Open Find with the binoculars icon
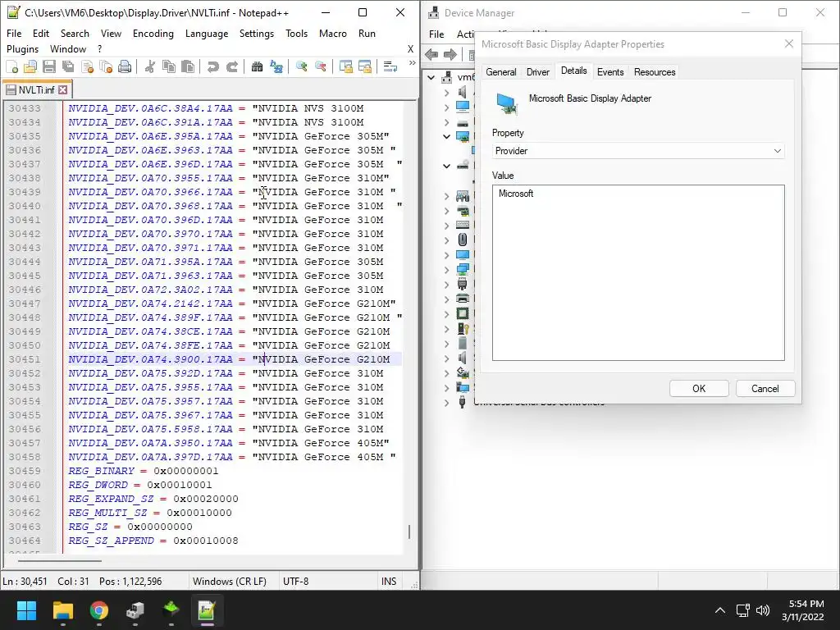The image size is (840, 630). pyautogui.click(x=257, y=67)
